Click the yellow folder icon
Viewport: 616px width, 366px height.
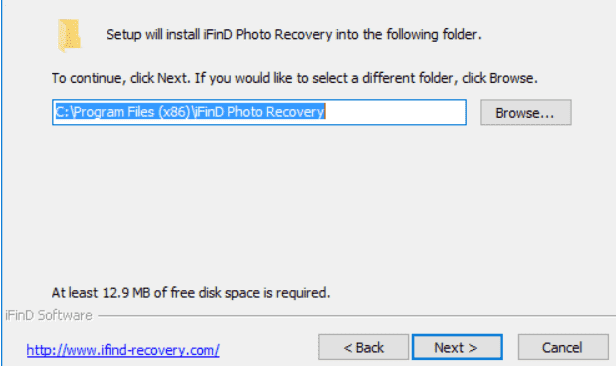coord(70,35)
